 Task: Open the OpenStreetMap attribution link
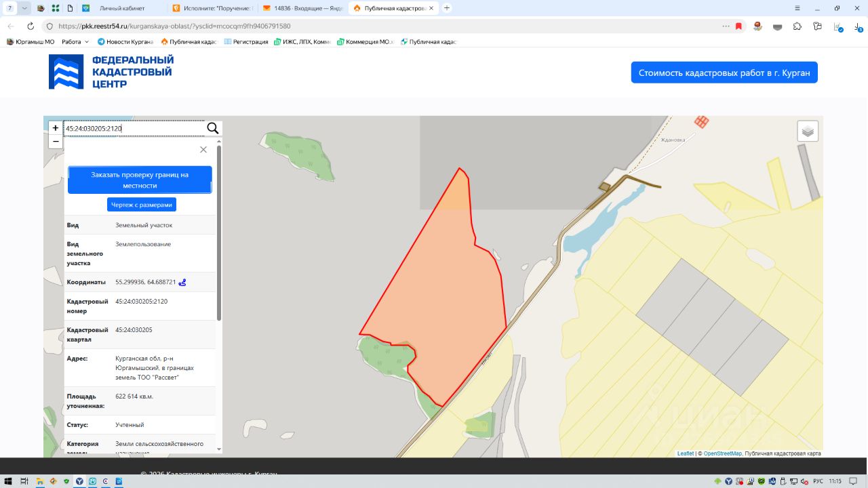(723, 453)
